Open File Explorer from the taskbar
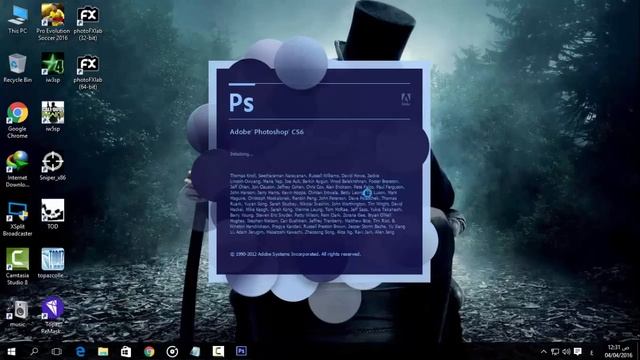This screenshot has width=640, height=360. 103,351
